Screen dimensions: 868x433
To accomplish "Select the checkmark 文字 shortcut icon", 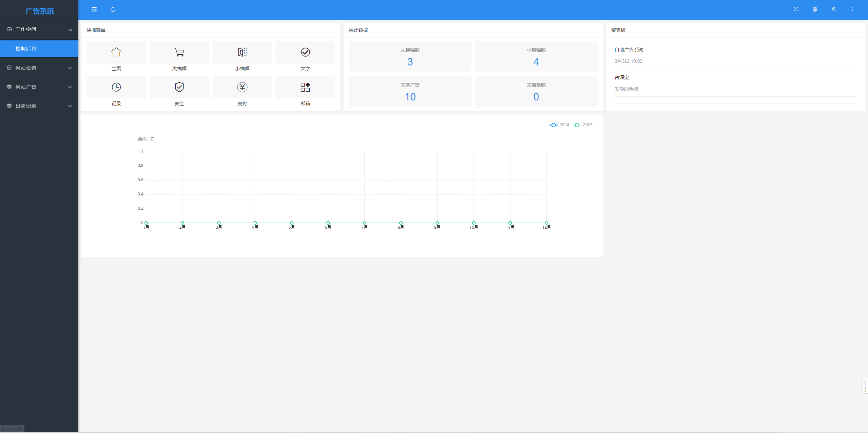I will coord(305,52).
